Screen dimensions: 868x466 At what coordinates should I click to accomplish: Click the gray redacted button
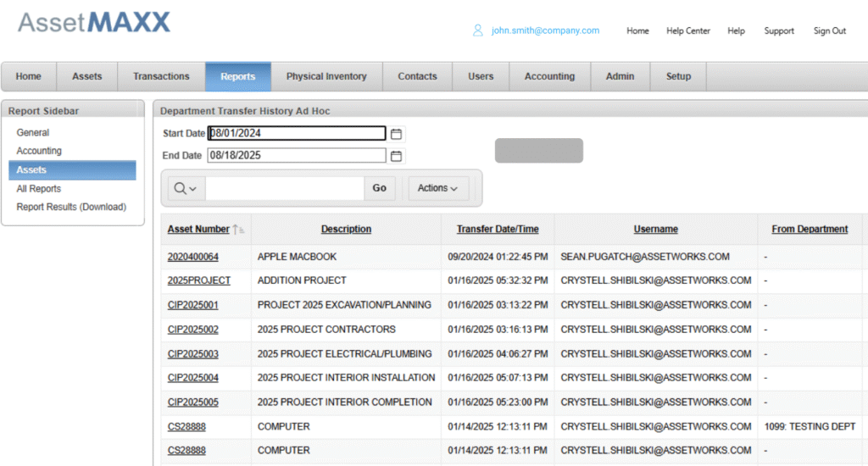click(538, 151)
